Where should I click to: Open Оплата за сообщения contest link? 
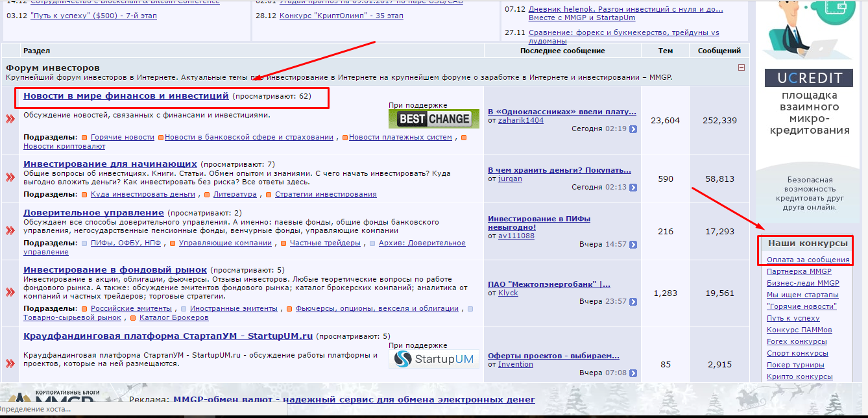(x=808, y=260)
